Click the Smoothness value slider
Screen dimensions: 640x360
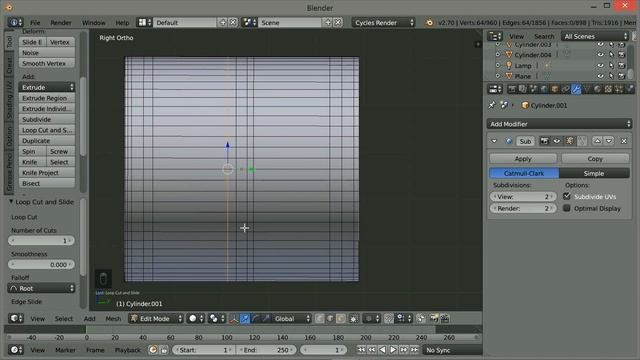[x=41, y=264]
